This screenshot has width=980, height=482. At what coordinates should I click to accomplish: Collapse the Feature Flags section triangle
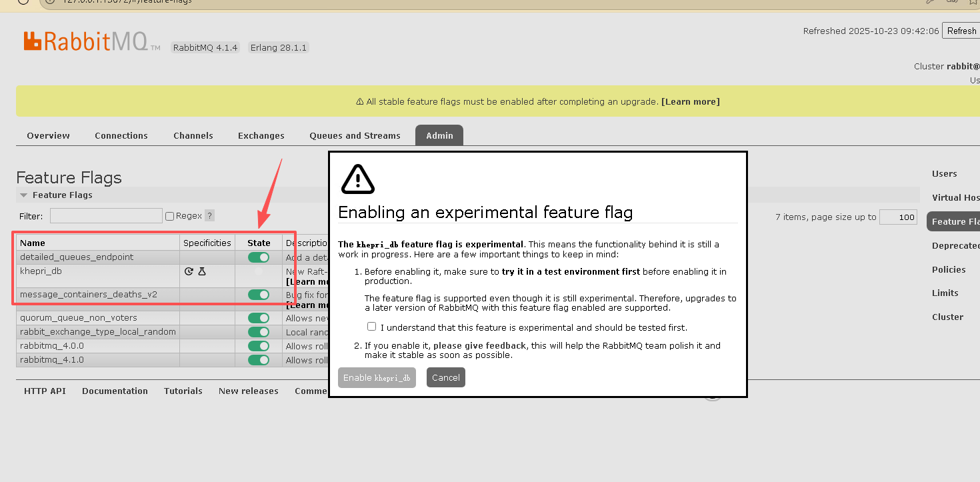click(x=24, y=195)
